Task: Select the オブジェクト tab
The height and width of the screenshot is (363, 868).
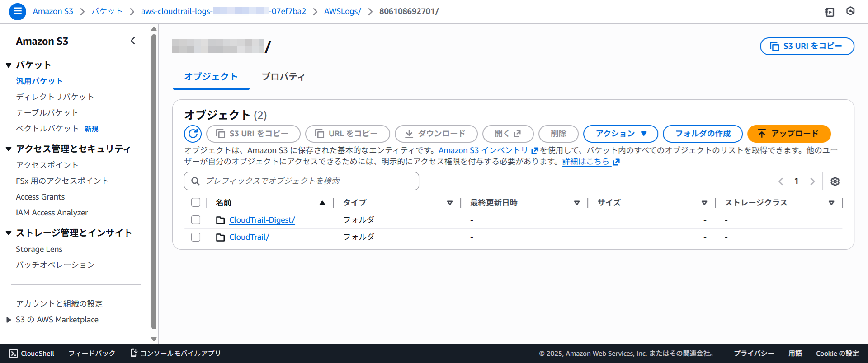Action: pyautogui.click(x=211, y=77)
